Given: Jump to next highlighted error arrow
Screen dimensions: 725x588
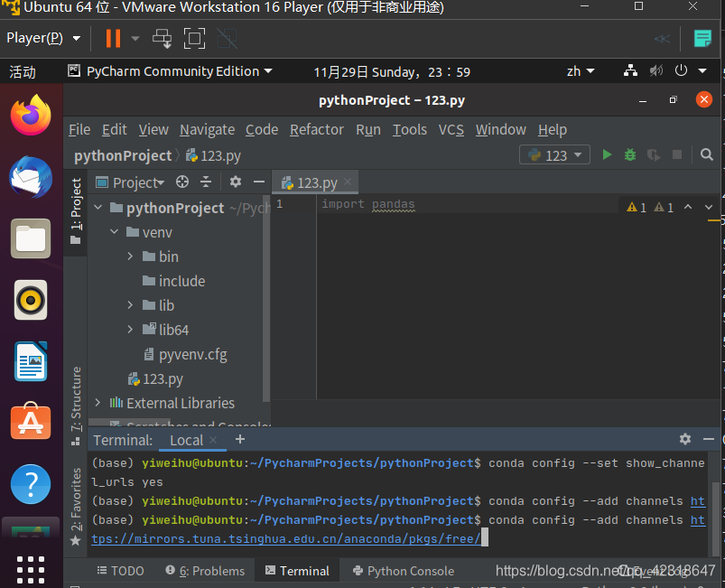Looking at the screenshot, I should pyautogui.click(x=709, y=207).
